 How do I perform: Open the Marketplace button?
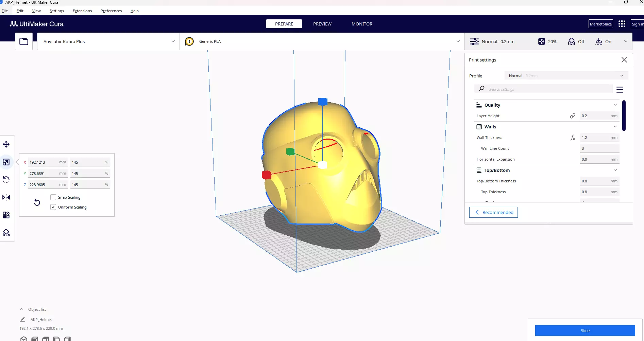click(x=601, y=24)
